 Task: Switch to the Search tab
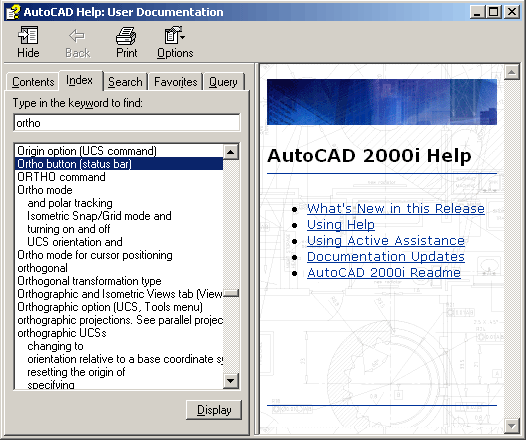(x=125, y=82)
